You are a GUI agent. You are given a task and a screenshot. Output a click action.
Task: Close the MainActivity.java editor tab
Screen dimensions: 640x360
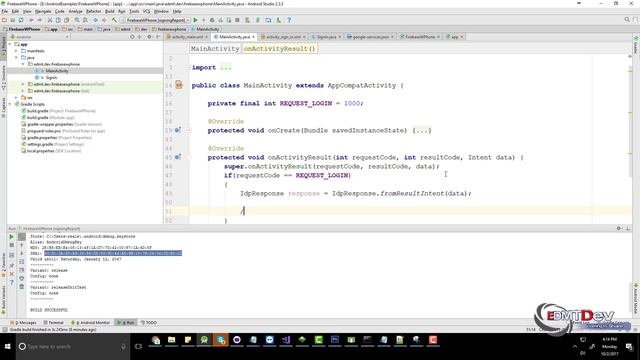click(x=253, y=37)
